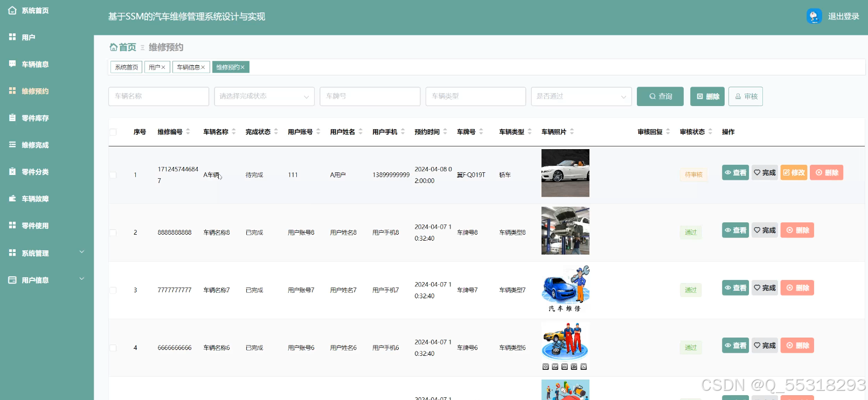Click the 车辆故障 sidebar icon

[12, 199]
